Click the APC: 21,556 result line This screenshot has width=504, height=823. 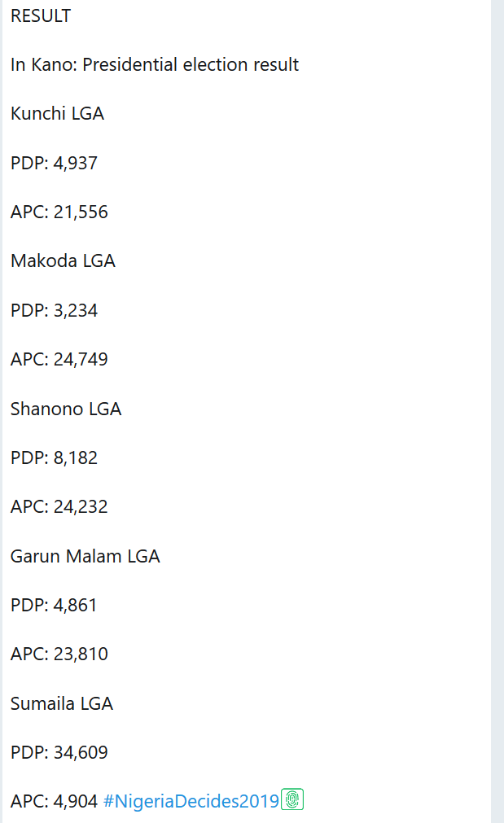coord(59,212)
